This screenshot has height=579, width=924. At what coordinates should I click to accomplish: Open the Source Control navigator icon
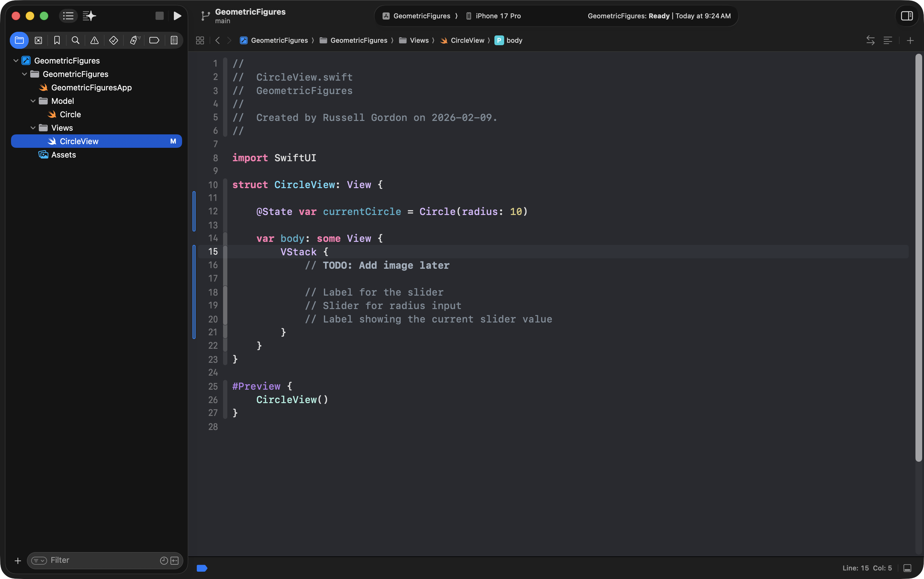[x=38, y=40]
